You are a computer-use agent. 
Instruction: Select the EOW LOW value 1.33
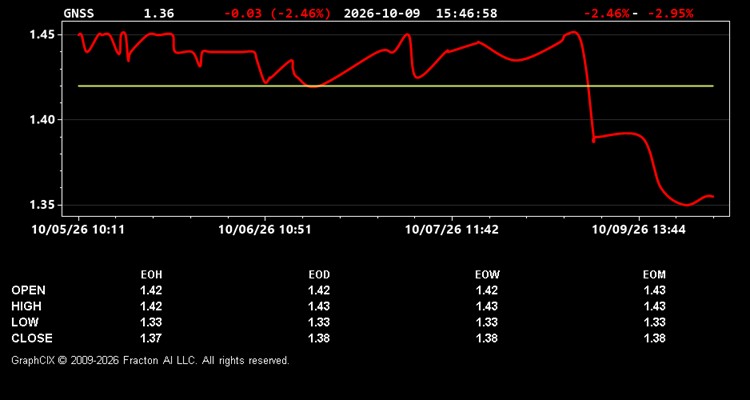pyautogui.click(x=487, y=322)
